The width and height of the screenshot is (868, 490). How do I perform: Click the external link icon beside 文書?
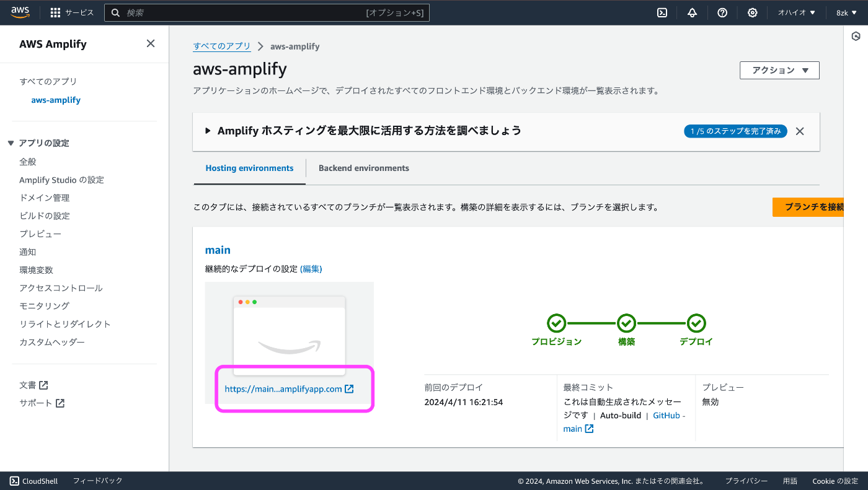point(43,385)
